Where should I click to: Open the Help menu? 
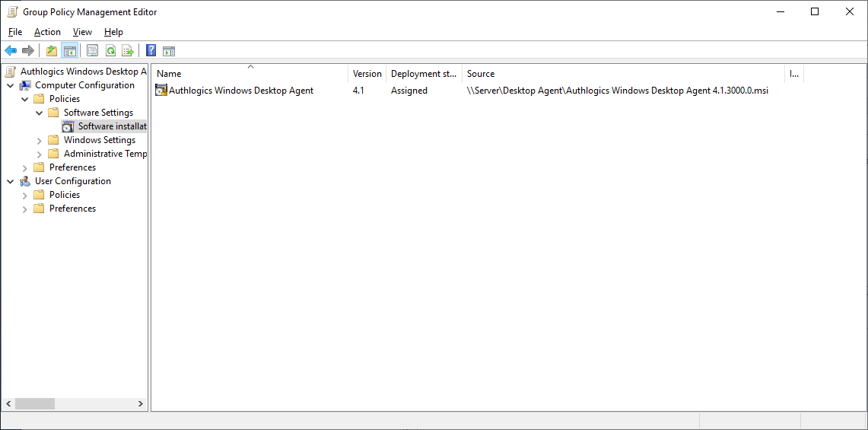click(x=113, y=32)
